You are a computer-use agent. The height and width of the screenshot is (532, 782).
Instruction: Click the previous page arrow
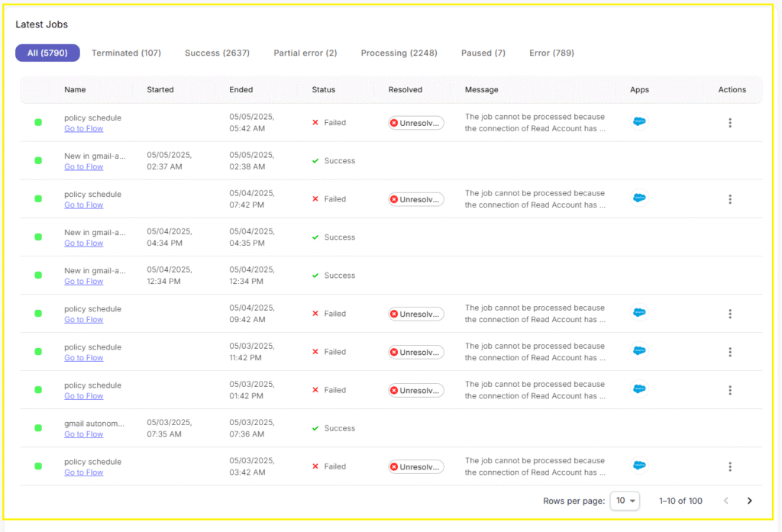click(x=726, y=501)
